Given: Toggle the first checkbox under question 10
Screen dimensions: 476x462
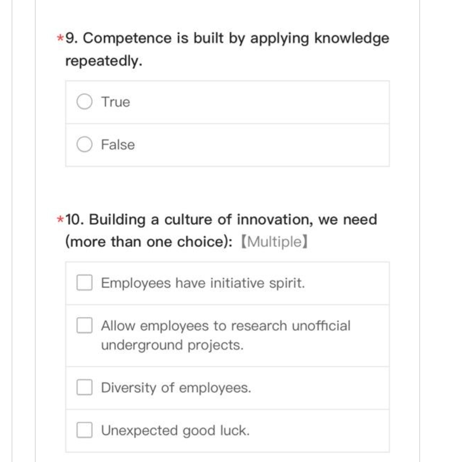Looking at the screenshot, I should pos(84,283).
